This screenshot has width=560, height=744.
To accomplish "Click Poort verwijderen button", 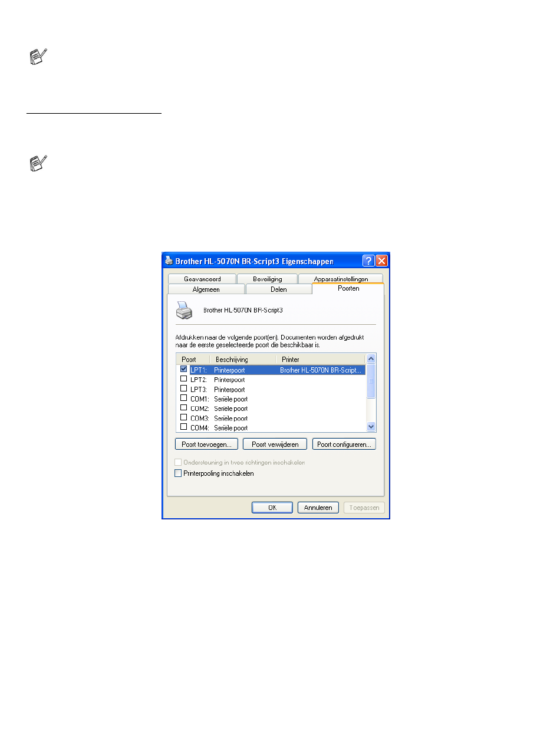I will (x=275, y=444).
